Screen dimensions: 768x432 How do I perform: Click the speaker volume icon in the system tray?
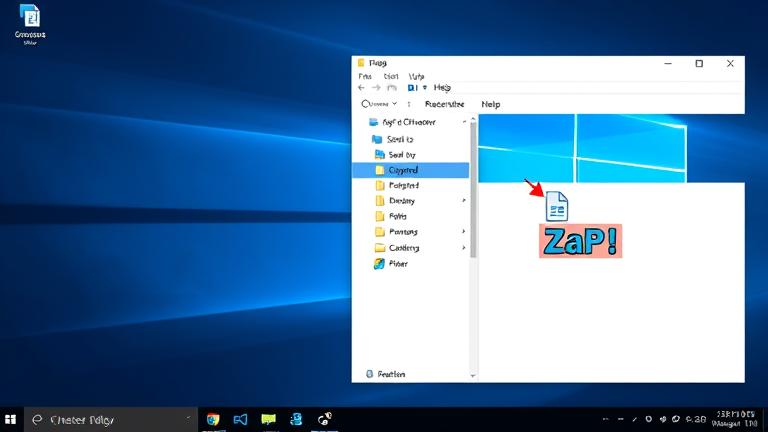tap(663, 419)
